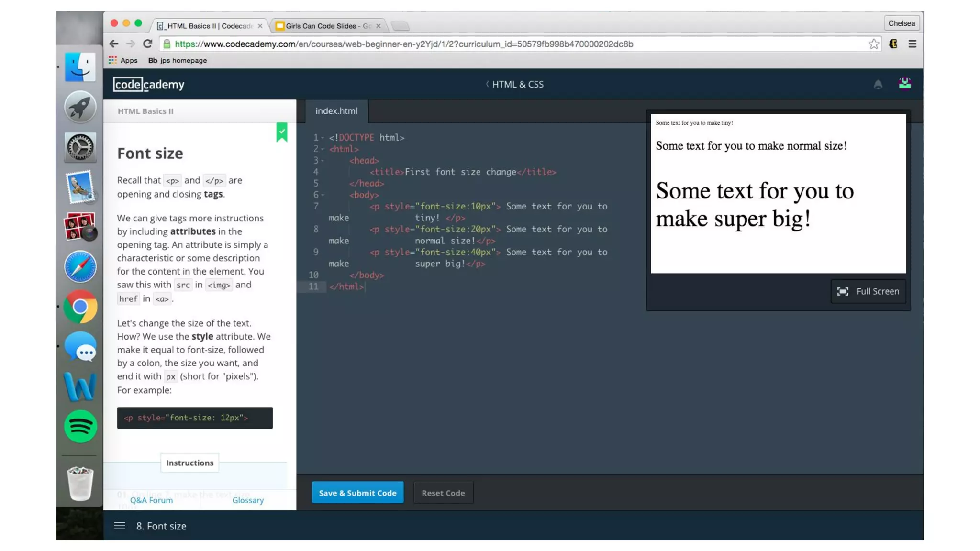
Task: Bookmark this page with star icon
Action: click(874, 44)
